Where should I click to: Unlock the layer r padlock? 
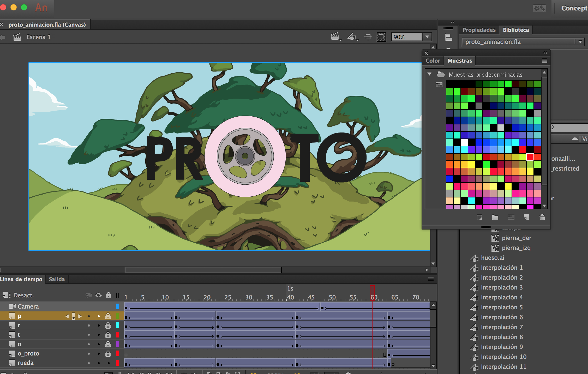point(108,325)
